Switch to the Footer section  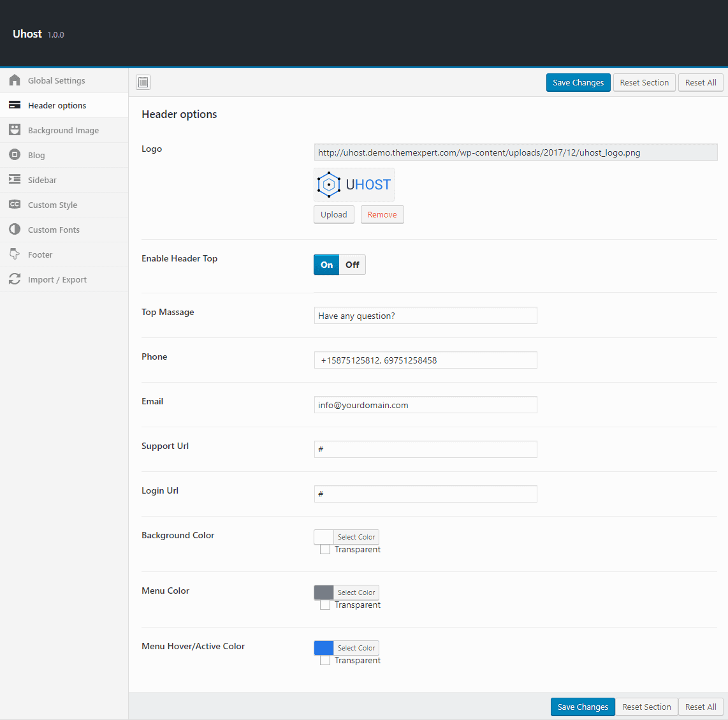(40, 254)
